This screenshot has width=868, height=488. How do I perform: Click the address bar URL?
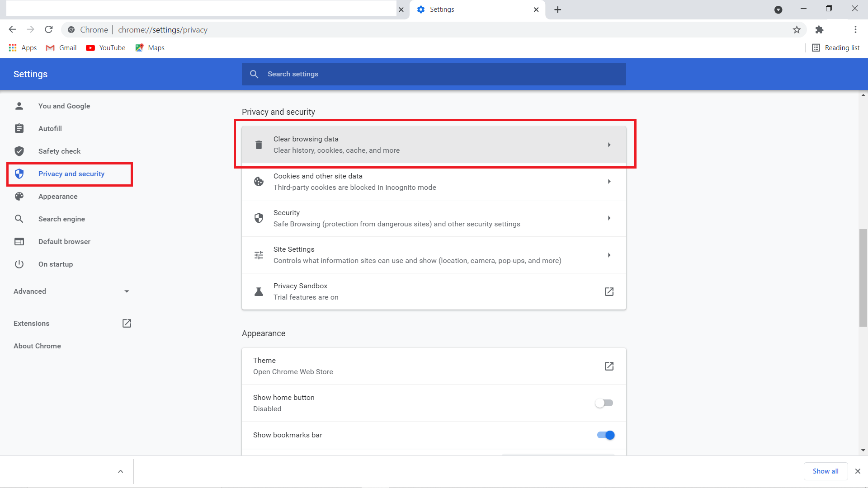pos(163,30)
